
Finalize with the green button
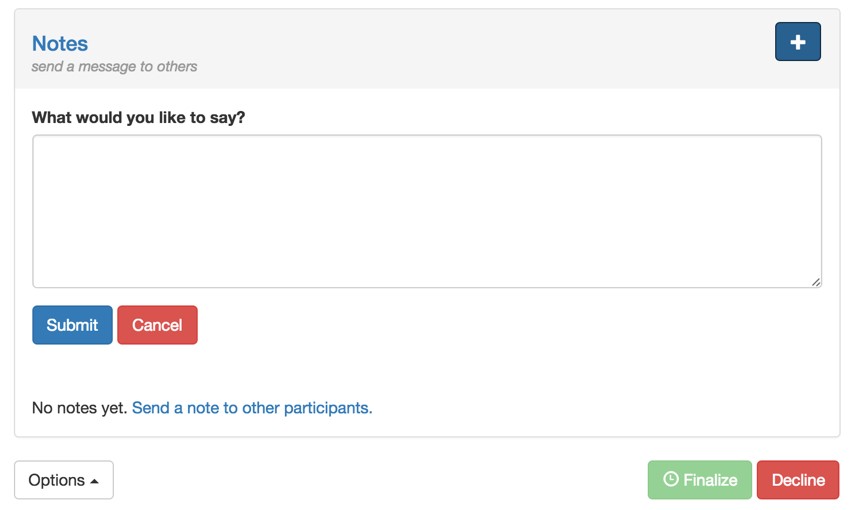tap(699, 480)
